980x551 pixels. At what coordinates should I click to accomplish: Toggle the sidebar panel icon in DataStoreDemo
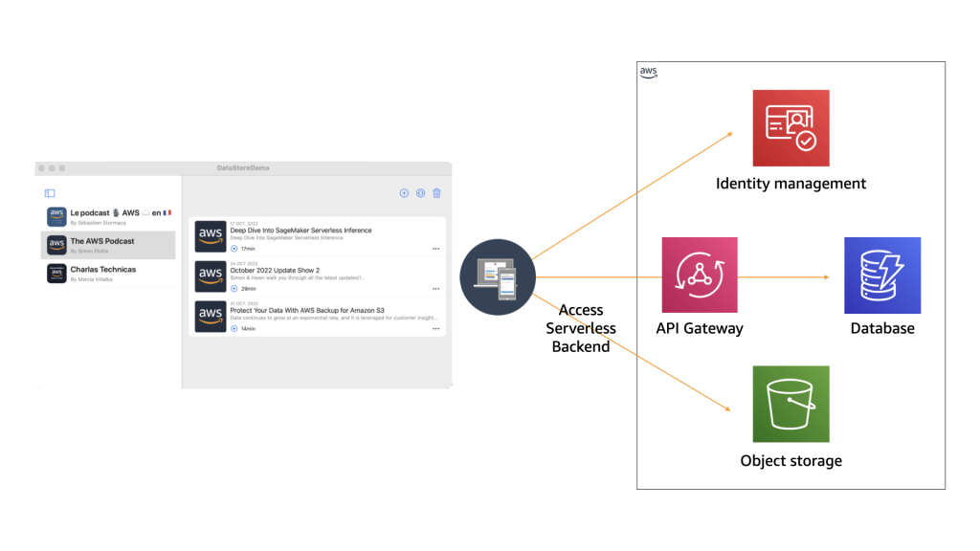[50, 193]
